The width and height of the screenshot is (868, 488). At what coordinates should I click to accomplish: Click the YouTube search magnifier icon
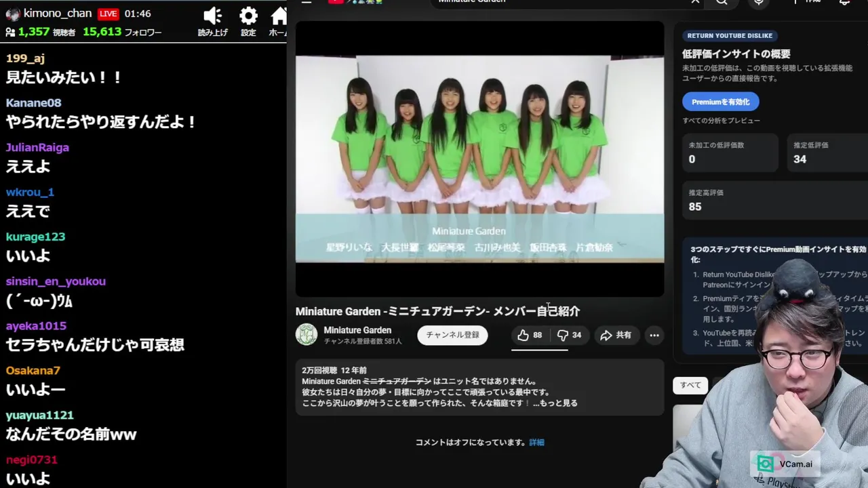(x=722, y=1)
